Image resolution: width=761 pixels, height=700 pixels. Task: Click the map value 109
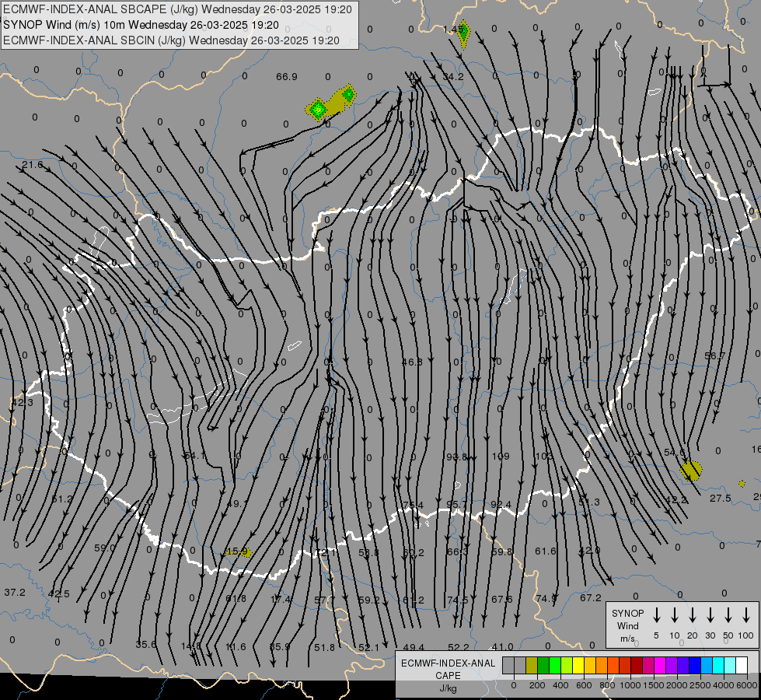pyautogui.click(x=501, y=456)
